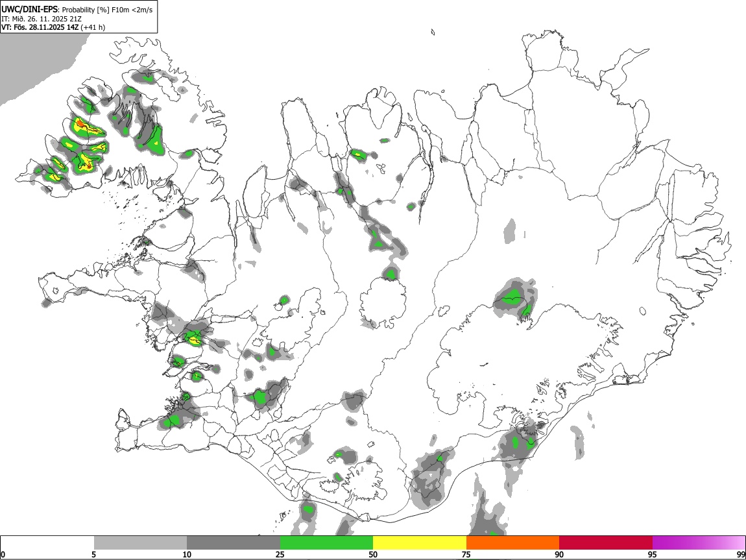Click the '(+41 h)' forecast offset text
The height and width of the screenshot is (560, 746).
pos(93,27)
